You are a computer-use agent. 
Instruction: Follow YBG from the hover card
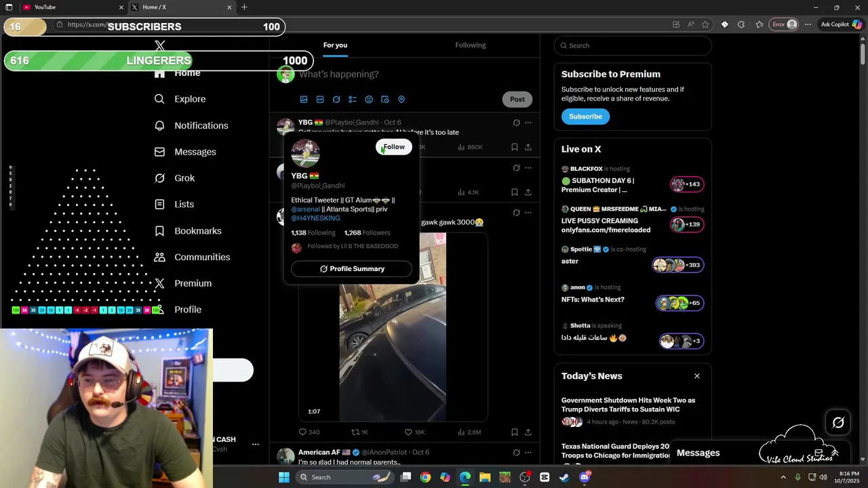coord(394,147)
